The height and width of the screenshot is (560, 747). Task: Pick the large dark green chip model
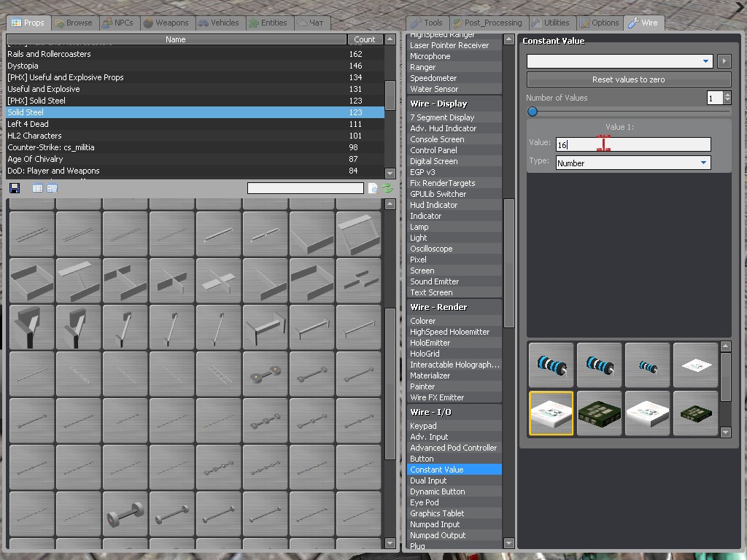pyautogui.click(x=599, y=413)
